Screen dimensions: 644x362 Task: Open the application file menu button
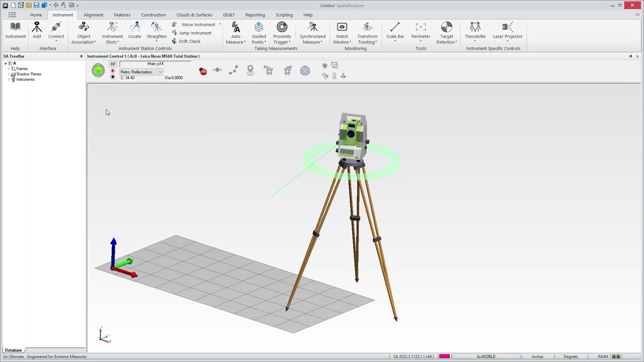point(12,15)
